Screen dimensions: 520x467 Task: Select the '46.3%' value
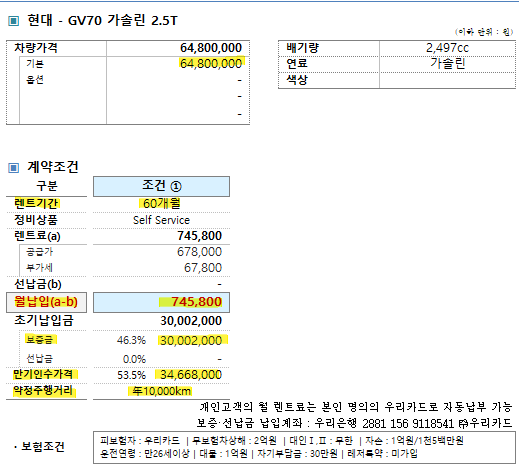point(131,340)
